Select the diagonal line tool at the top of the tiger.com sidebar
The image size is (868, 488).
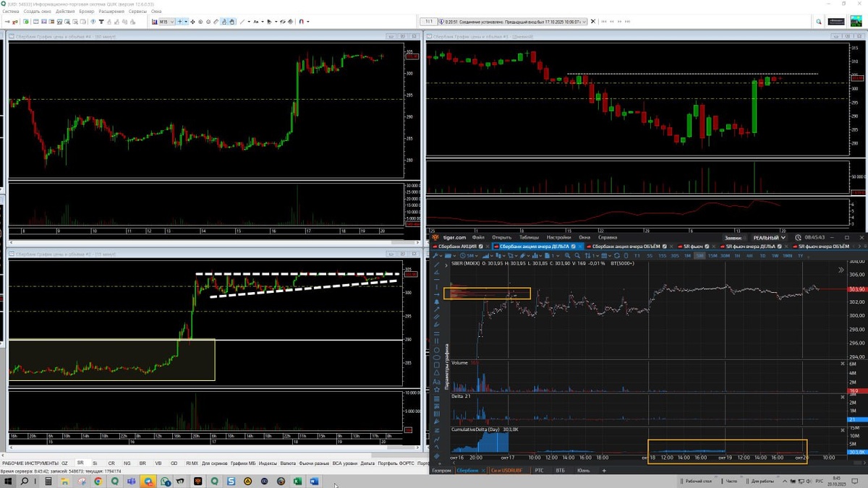437,265
